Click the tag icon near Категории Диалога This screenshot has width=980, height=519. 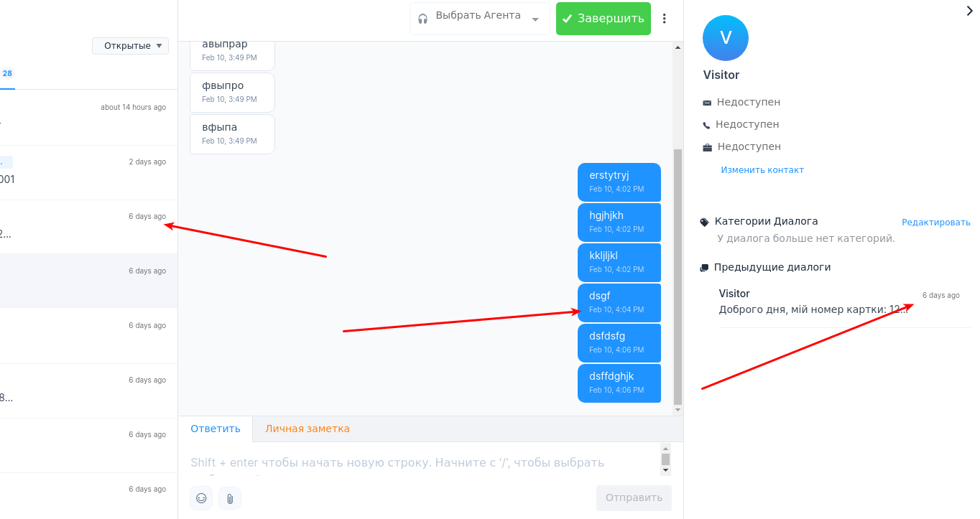(x=703, y=221)
